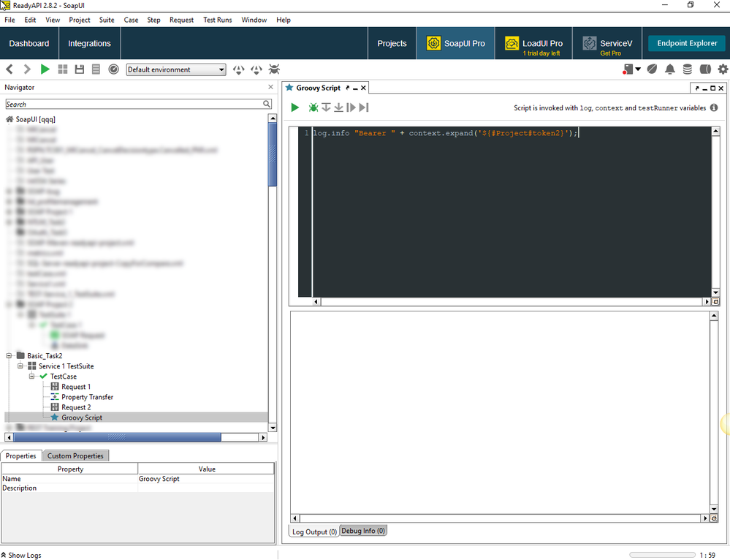The width and height of the screenshot is (730, 560).
Task: Run the Groovy script with green play button
Action: pyautogui.click(x=294, y=107)
